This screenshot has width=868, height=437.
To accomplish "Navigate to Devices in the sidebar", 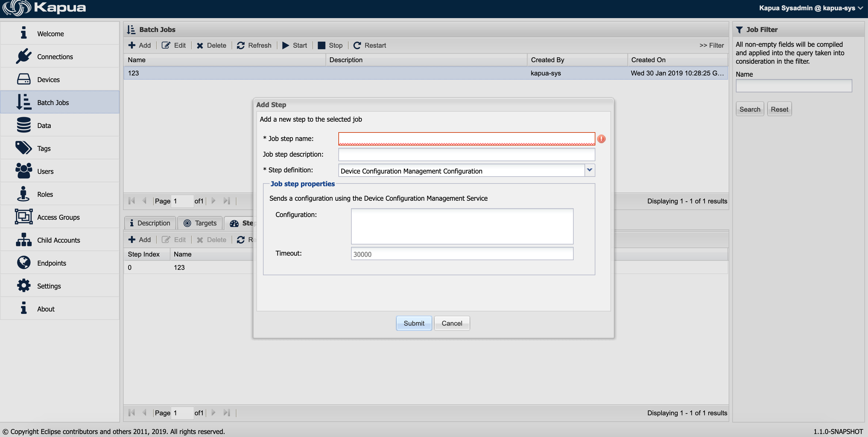I will 48,80.
